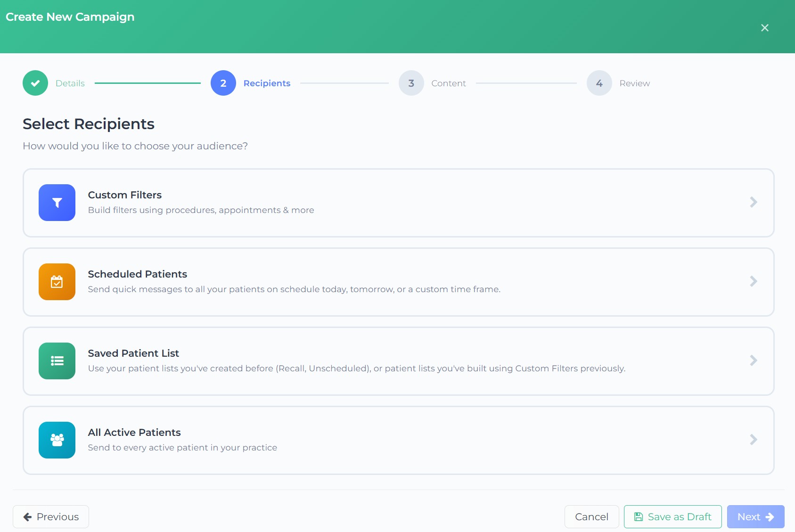Click the green checkmark Details step icon
Screen dimensions: 795x532
pyautogui.click(x=35, y=83)
